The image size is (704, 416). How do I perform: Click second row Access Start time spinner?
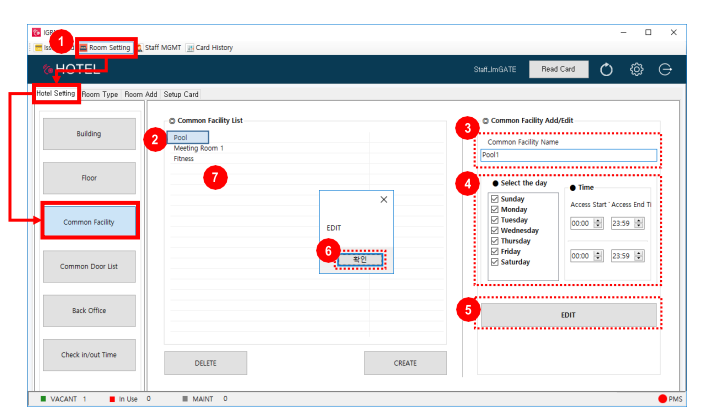586,256
